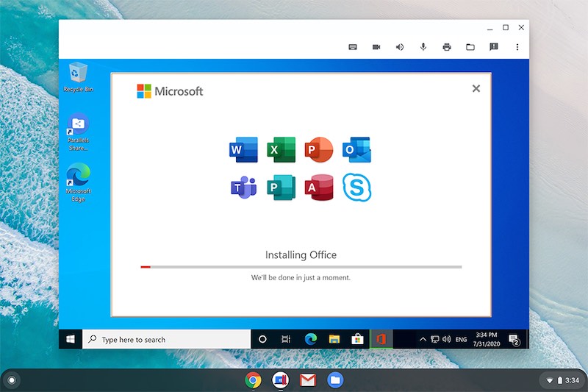Close the Installing Office dialog
The width and height of the screenshot is (588, 392).
tap(476, 88)
